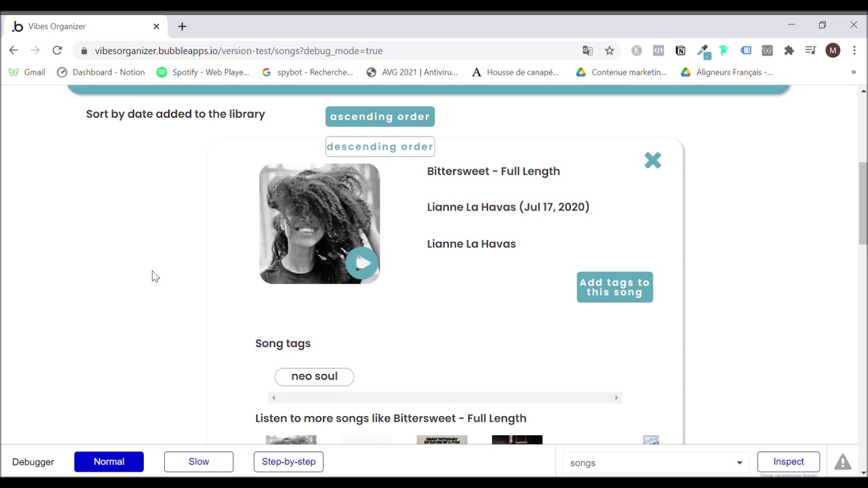The width and height of the screenshot is (868, 488).
Task: Open a new browser tab with plus
Action: click(182, 26)
